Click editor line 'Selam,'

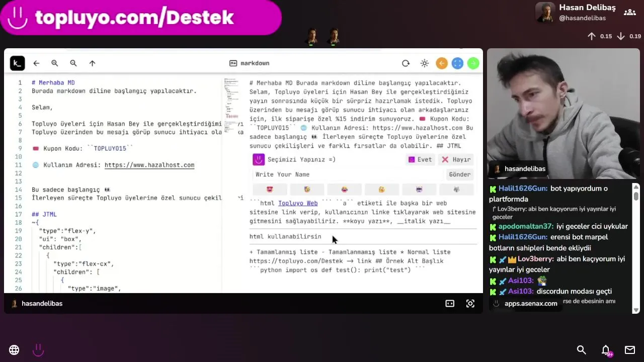[42, 108]
